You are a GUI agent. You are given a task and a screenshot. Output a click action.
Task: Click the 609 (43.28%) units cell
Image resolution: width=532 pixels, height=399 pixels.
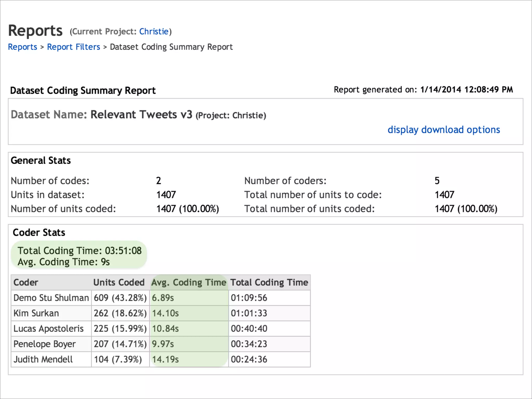click(120, 298)
